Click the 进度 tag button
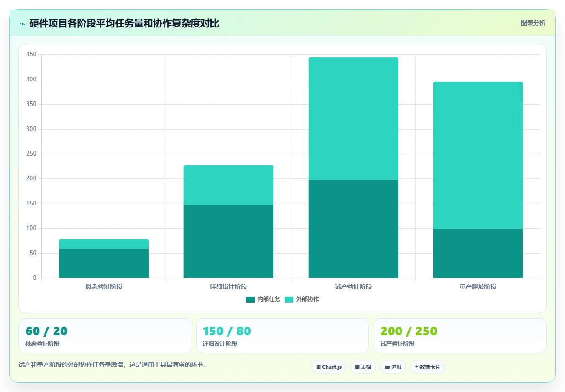 point(393,367)
